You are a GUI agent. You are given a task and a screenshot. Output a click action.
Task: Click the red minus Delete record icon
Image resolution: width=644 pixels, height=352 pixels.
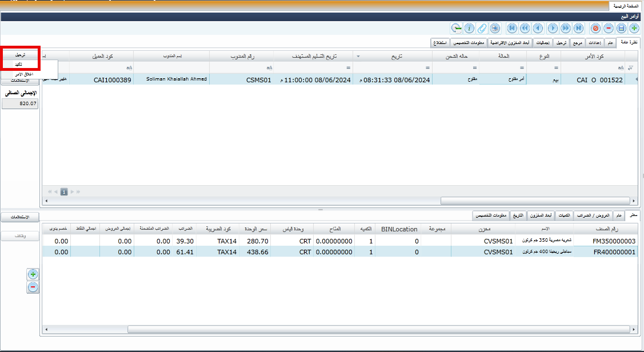(609, 27)
